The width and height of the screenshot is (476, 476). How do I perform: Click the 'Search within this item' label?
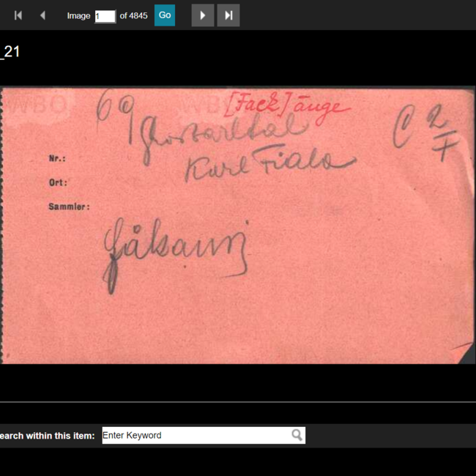tap(48, 436)
